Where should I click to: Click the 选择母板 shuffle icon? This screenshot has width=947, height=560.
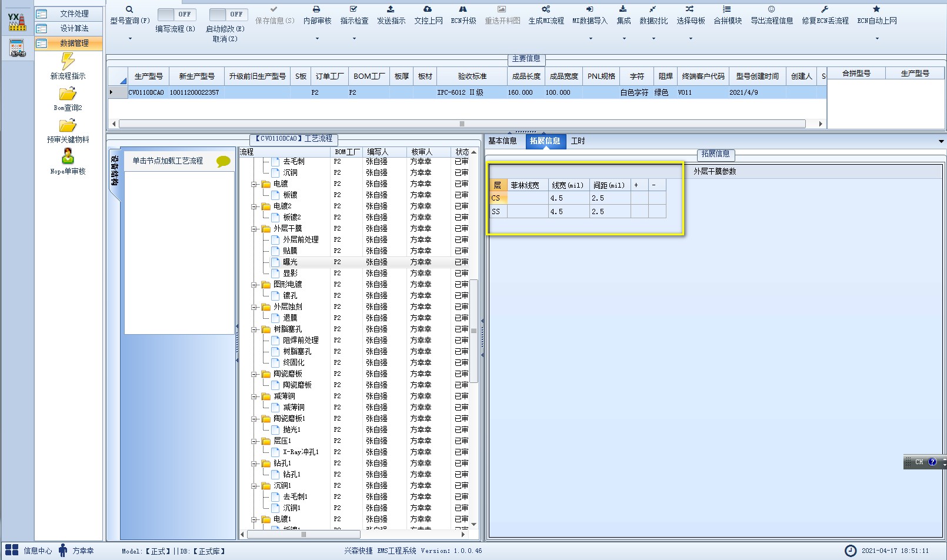[x=690, y=9]
